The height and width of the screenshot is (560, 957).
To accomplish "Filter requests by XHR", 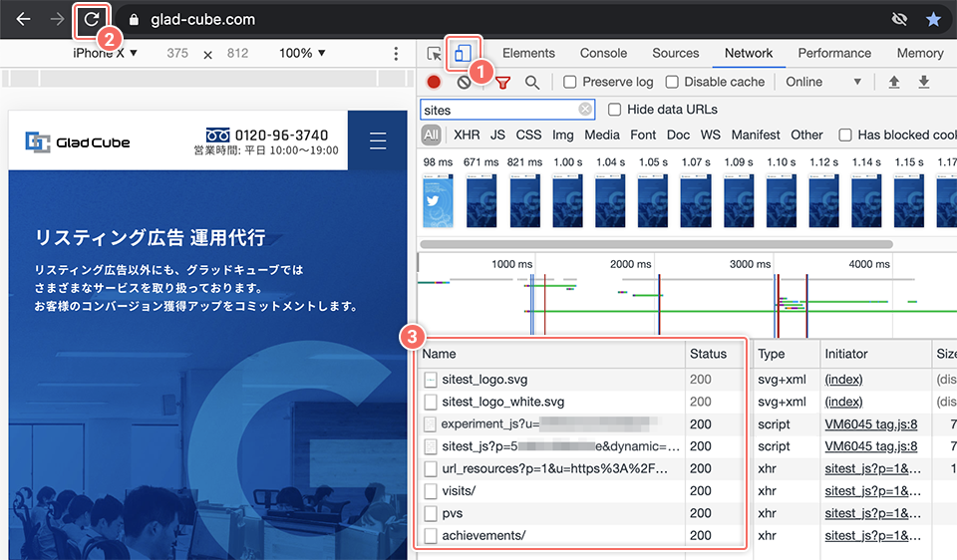I will 467,135.
